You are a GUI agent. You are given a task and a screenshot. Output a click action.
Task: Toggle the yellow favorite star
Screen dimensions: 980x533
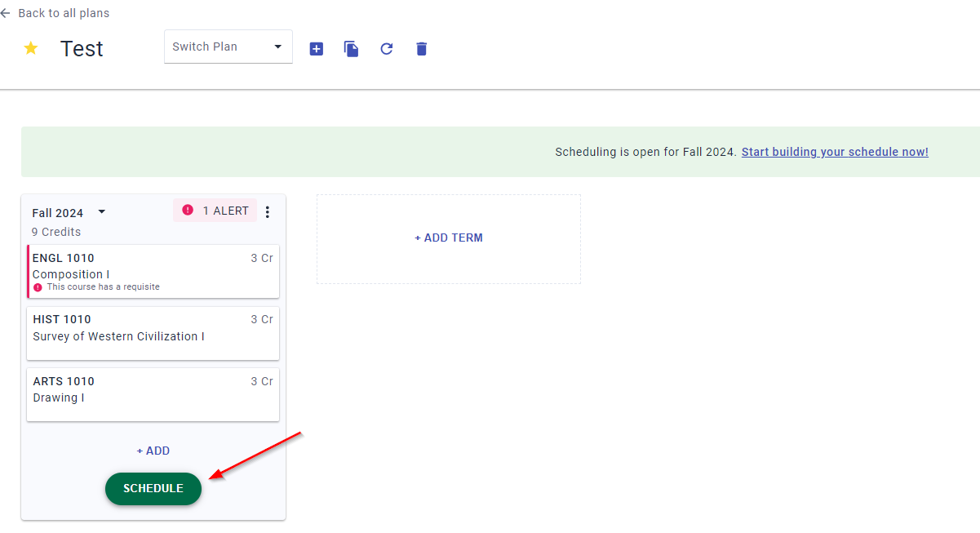point(31,48)
